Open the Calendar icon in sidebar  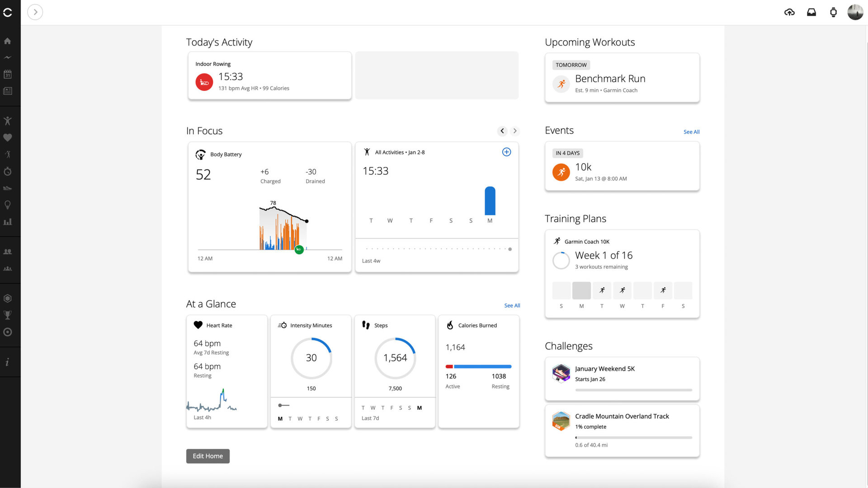coord(7,74)
